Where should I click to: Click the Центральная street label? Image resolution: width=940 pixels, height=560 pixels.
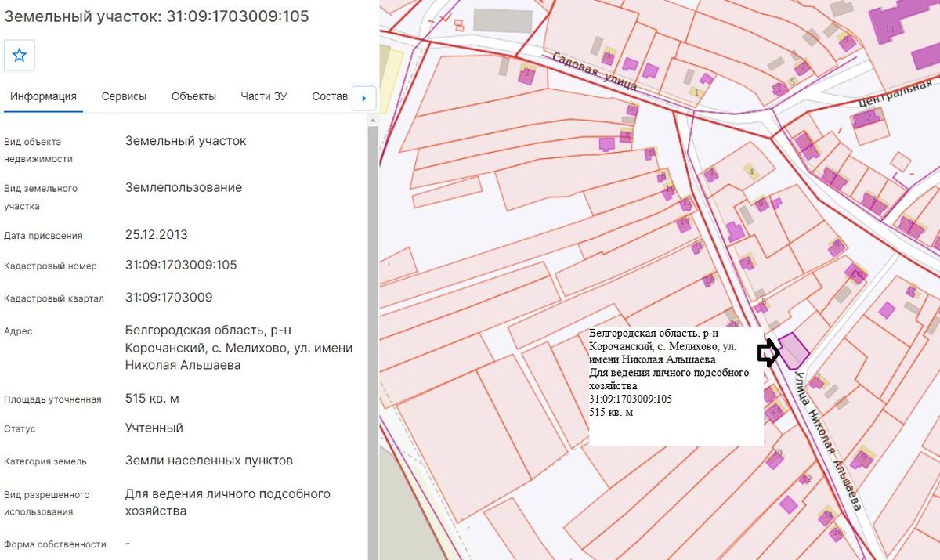click(895, 92)
